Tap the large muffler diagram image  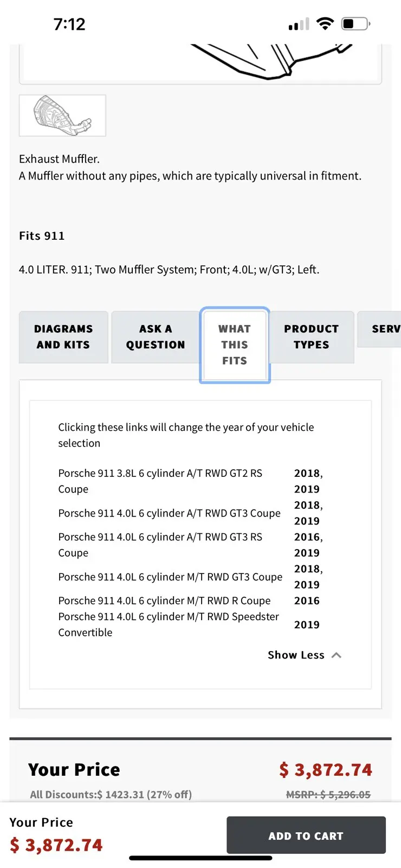click(x=200, y=63)
